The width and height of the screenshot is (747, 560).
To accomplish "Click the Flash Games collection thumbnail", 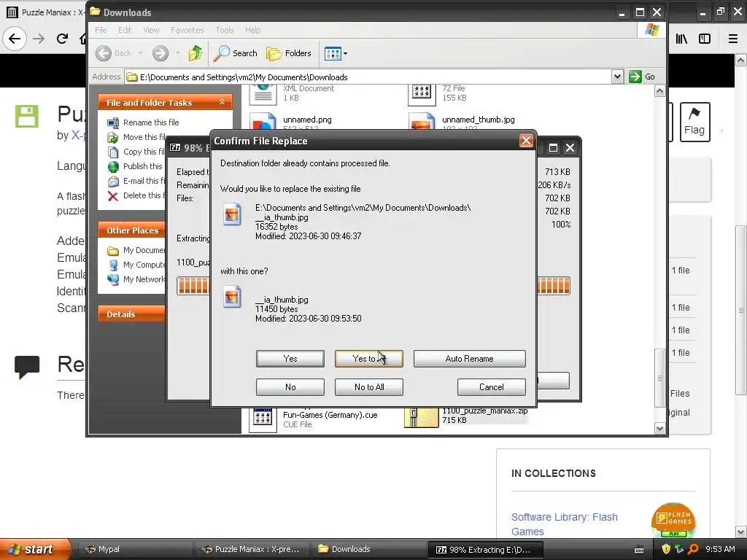I will pos(673,520).
